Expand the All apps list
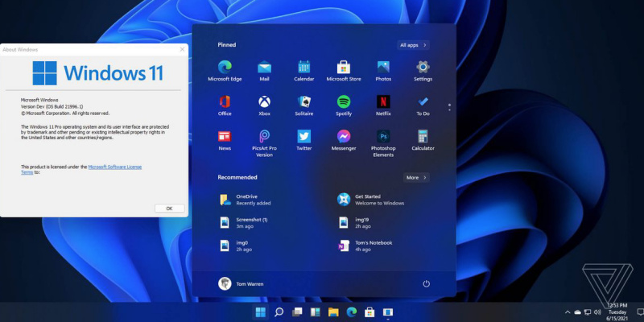 [414, 45]
